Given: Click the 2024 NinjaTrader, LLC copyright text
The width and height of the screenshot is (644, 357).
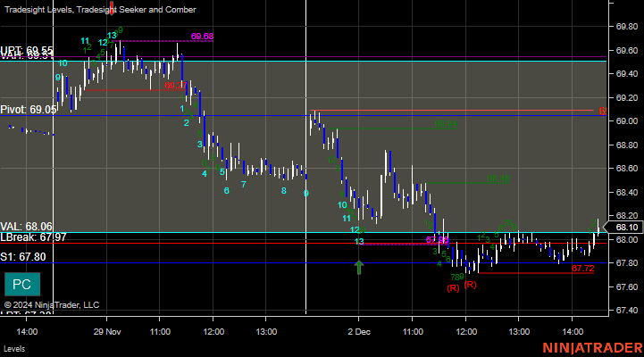Looking at the screenshot, I should pos(52,305).
